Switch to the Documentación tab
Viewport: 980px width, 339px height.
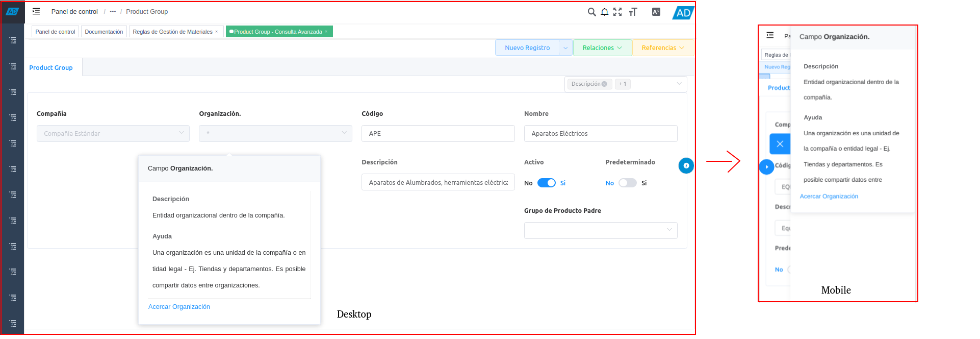pos(104,32)
